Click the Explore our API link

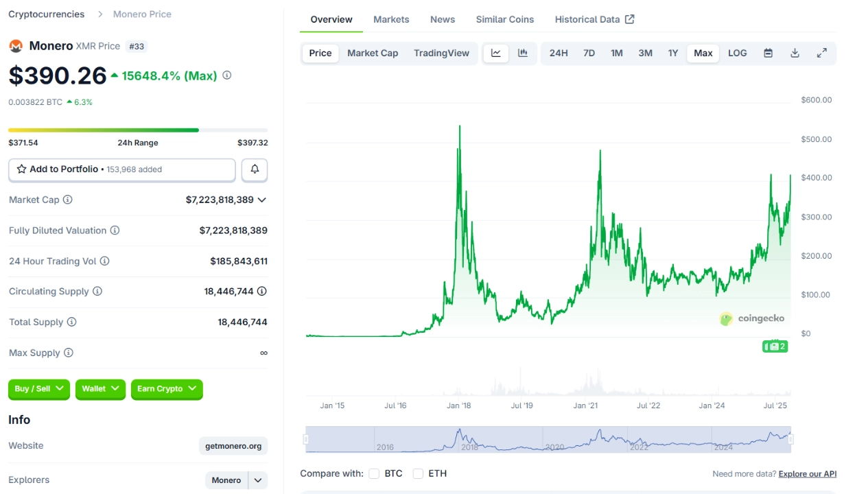[807, 473]
